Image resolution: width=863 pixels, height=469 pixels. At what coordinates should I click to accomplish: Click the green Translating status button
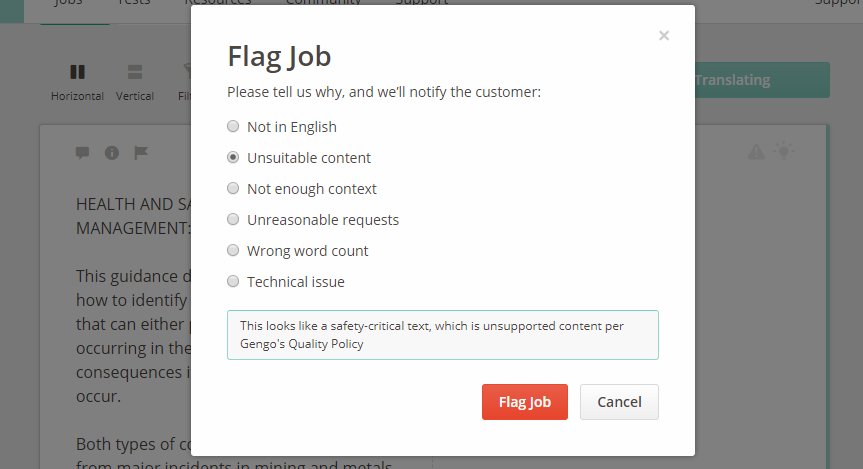762,80
